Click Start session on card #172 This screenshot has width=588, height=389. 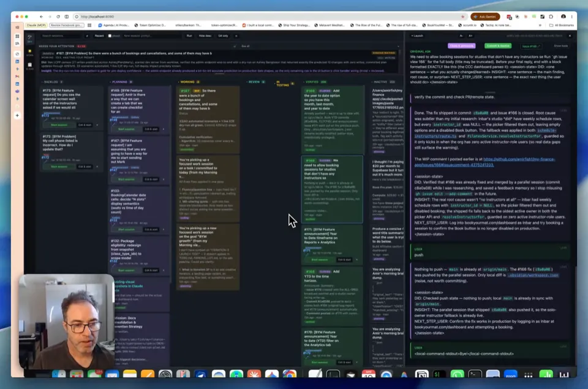(59, 167)
